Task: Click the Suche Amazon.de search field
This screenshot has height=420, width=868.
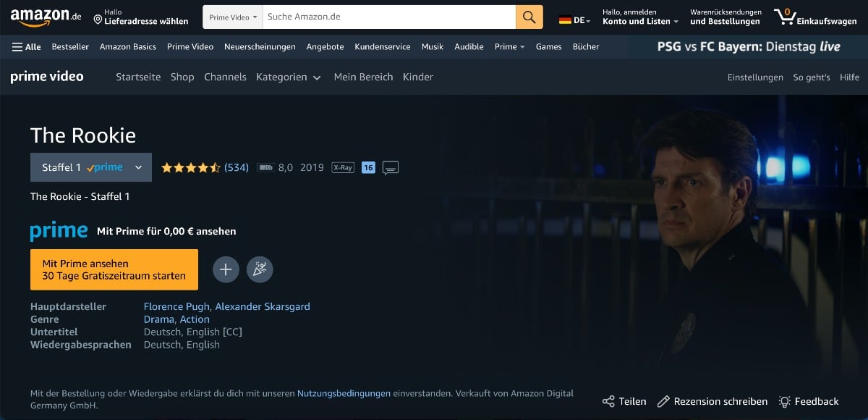Action: point(388,17)
